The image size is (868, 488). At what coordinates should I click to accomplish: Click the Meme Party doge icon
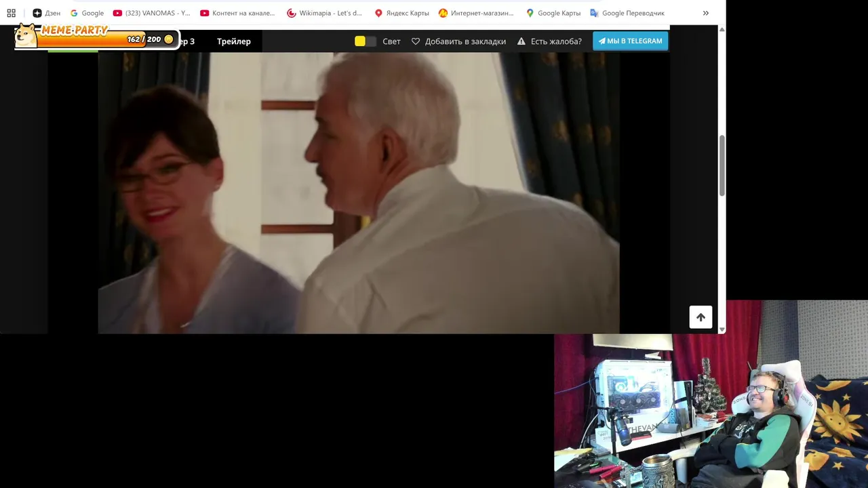26,36
